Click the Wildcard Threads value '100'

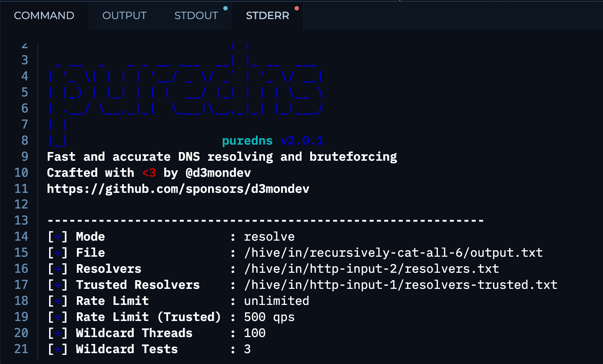(255, 333)
